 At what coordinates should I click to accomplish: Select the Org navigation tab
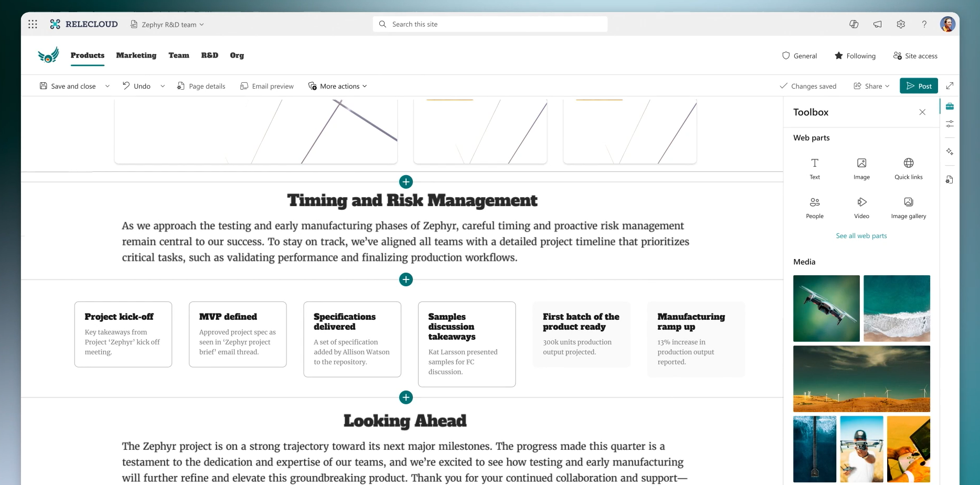coord(237,56)
